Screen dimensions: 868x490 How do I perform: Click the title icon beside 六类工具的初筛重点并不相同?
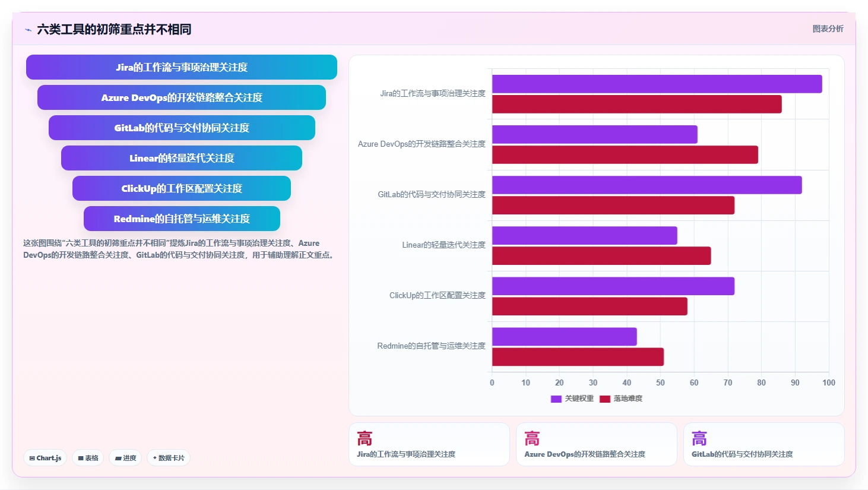(28, 30)
